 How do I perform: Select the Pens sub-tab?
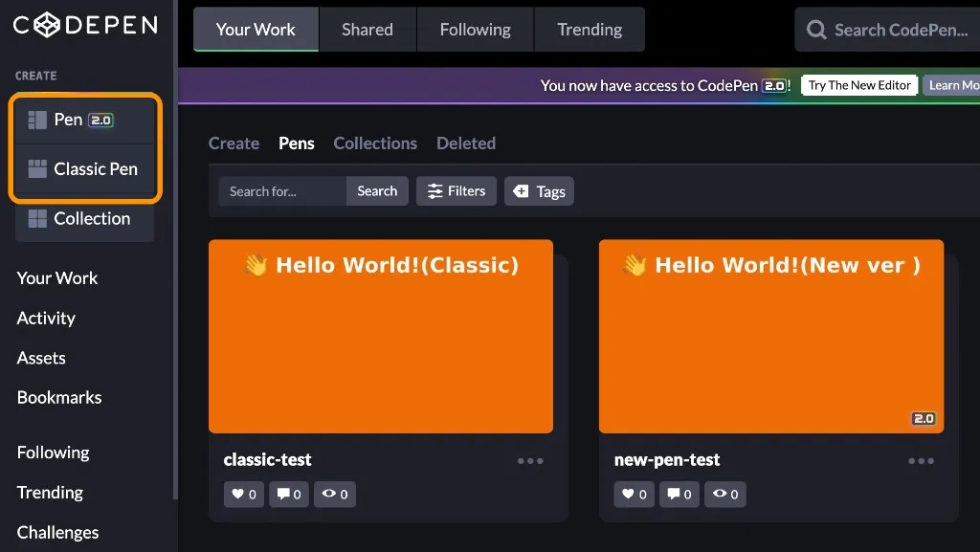pyautogui.click(x=297, y=143)
